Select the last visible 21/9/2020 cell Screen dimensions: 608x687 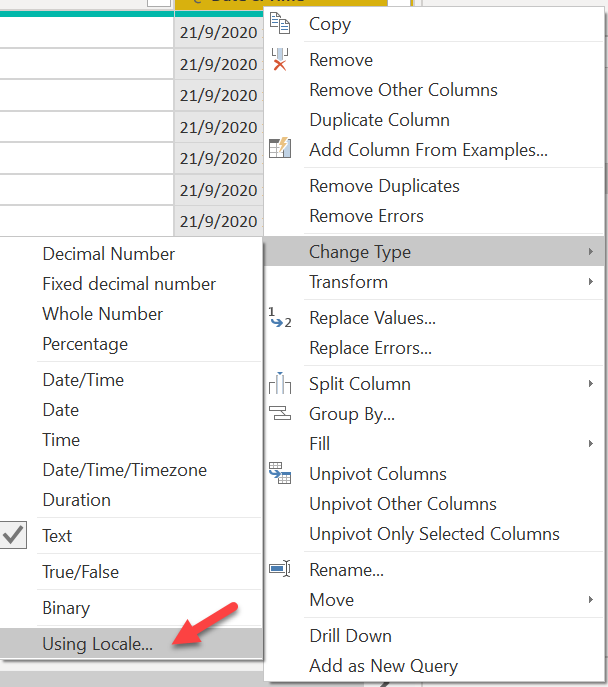click(219, 221)
